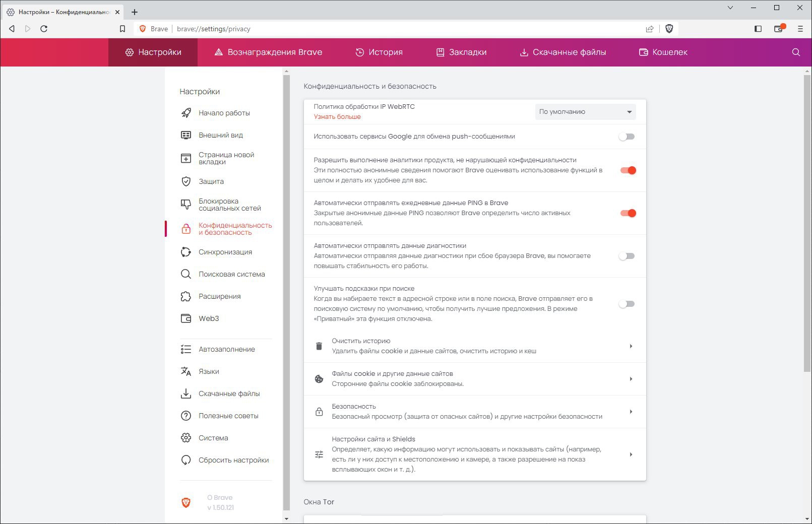Click the Языки translate icon
This screenshot has height=524, width=812.
[x=186, y=371]
